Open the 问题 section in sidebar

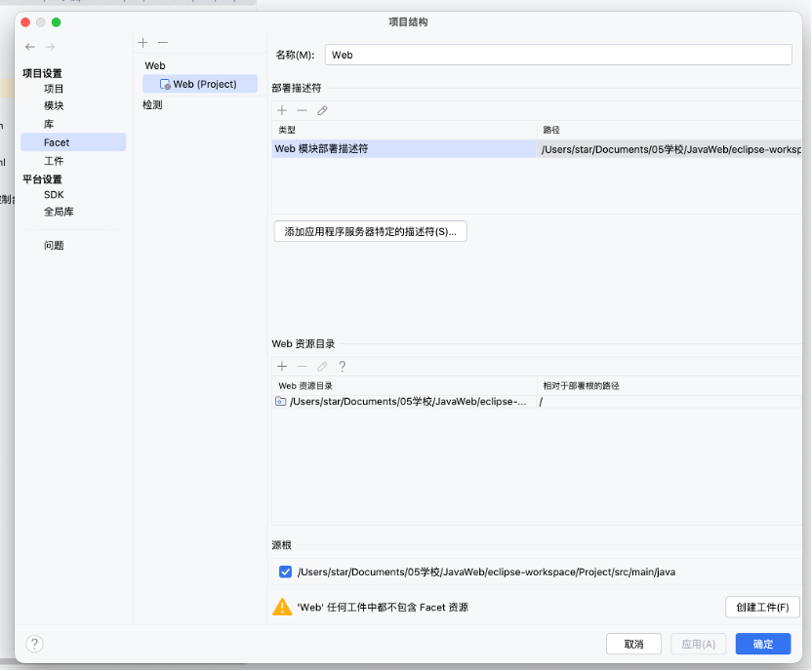coord(54,246)
